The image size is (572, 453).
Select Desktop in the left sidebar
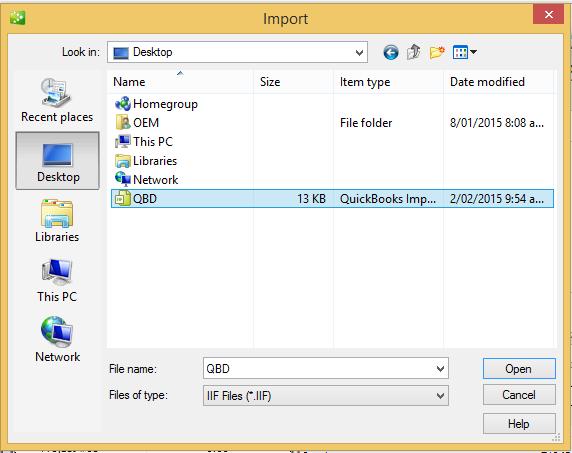[x=57, y=161]
